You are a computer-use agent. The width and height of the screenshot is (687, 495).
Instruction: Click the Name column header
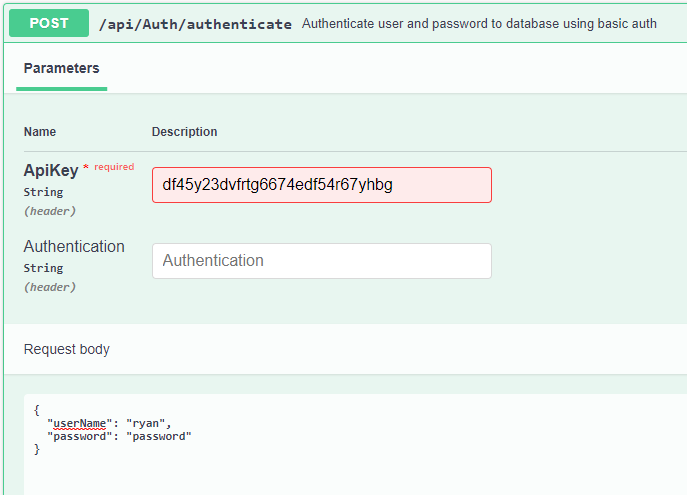coord(40,132)
